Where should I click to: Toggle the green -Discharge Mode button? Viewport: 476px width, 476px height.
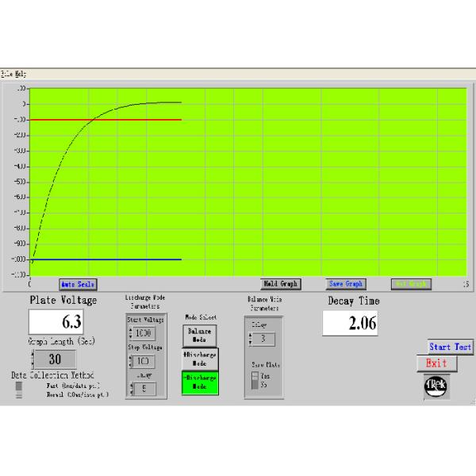[x=199, y=382]
